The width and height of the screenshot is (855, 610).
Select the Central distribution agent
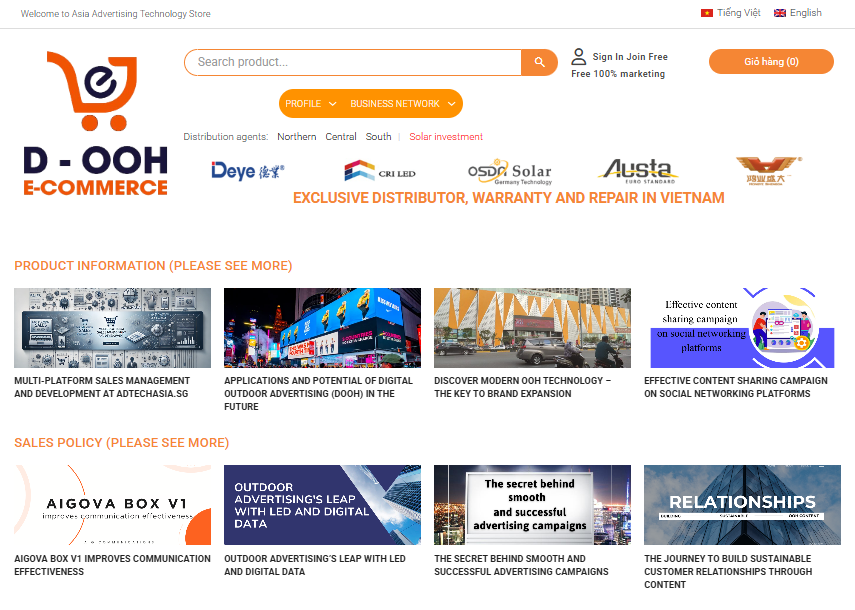click(341, 137)
